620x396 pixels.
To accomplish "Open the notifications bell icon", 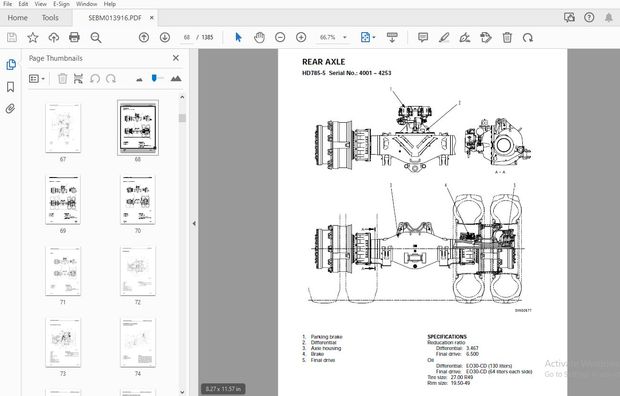I will [x=609, y=17].
